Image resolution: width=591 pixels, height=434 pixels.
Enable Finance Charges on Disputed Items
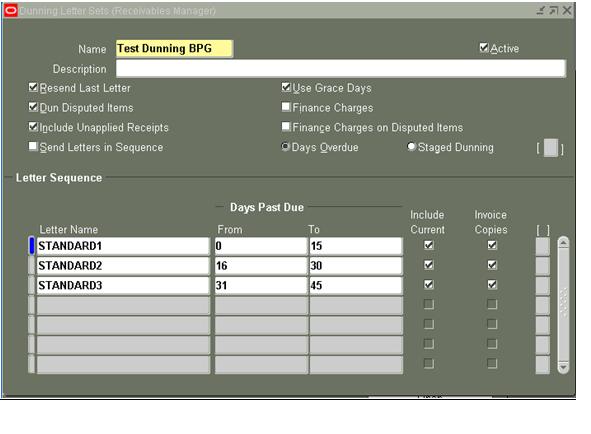286,127
